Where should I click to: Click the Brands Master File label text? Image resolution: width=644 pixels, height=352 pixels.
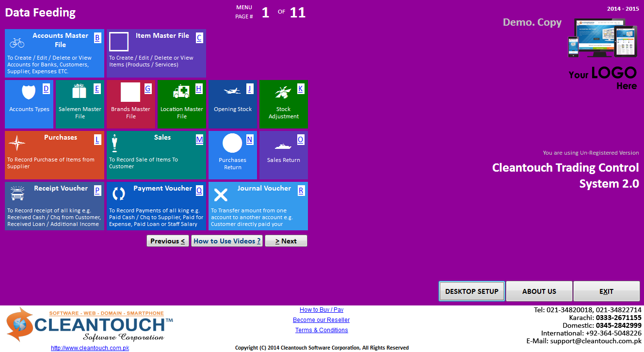pyautogui.click(x=131, y=112)
